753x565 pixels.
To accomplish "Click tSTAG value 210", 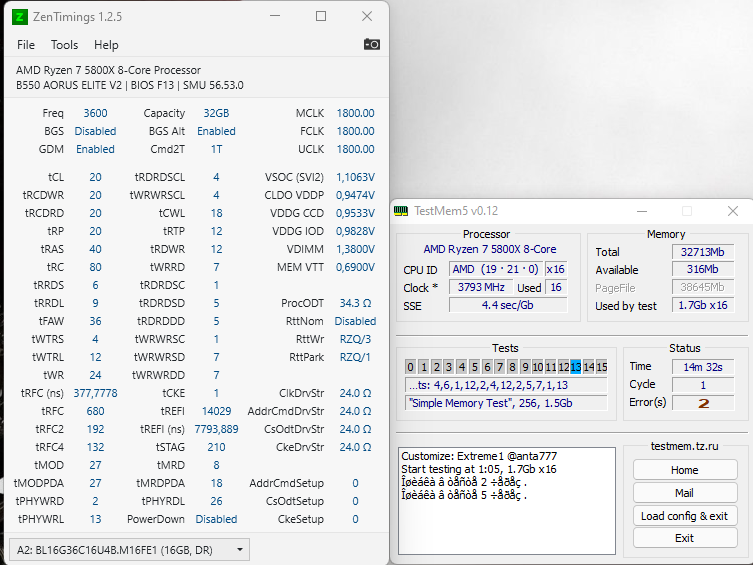I will pyautogui.click(x=216, y=447).
